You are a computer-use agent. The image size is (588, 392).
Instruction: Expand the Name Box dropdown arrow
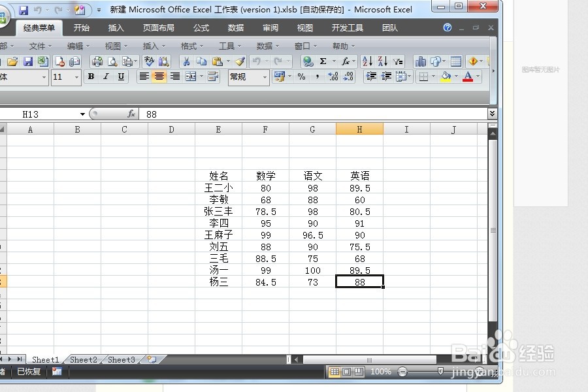click(82, 114)
